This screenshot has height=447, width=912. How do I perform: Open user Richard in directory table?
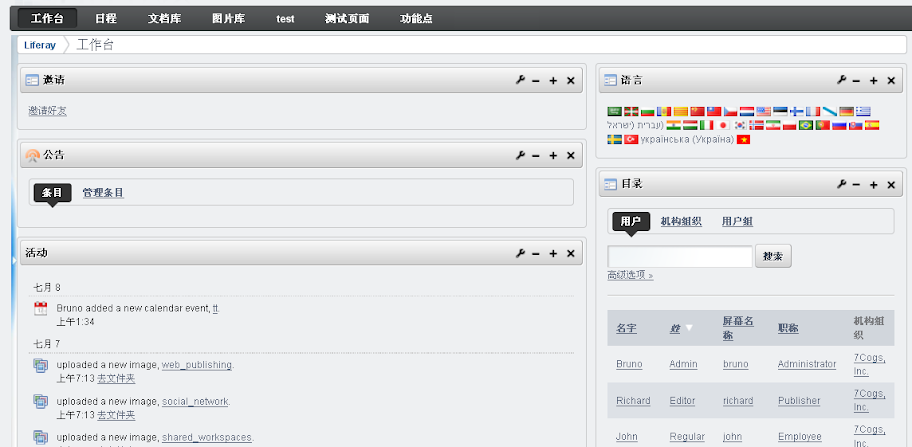(633, 400)
